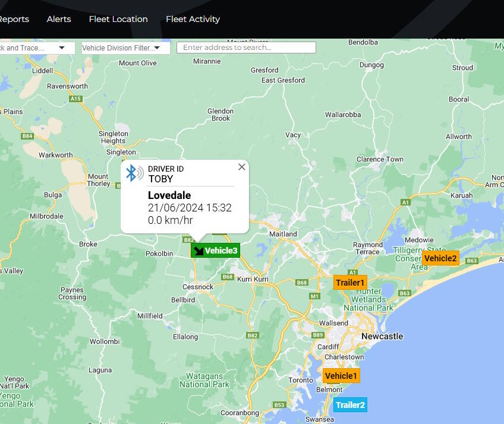The width and height of the screenshot is (504, 424).
Task: Click the Vehicle3 green map marker
Action: [216, 251]
